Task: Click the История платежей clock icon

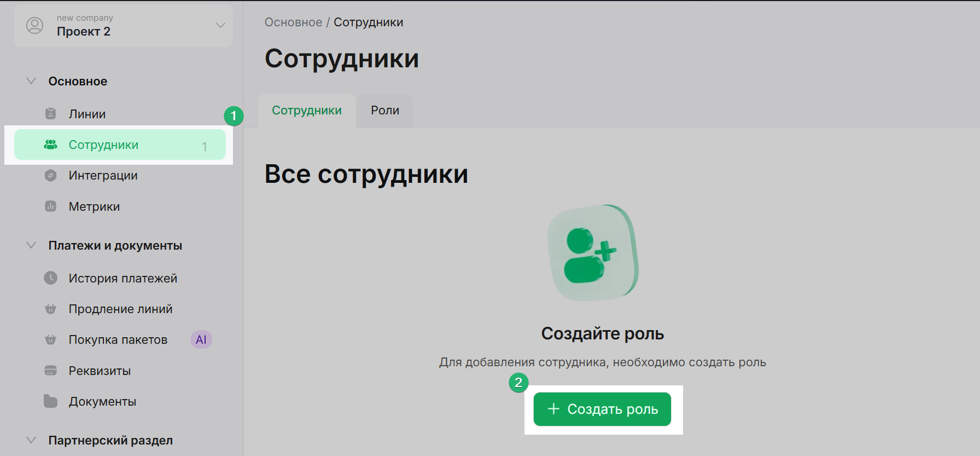Action: click(x=50, y=278)
